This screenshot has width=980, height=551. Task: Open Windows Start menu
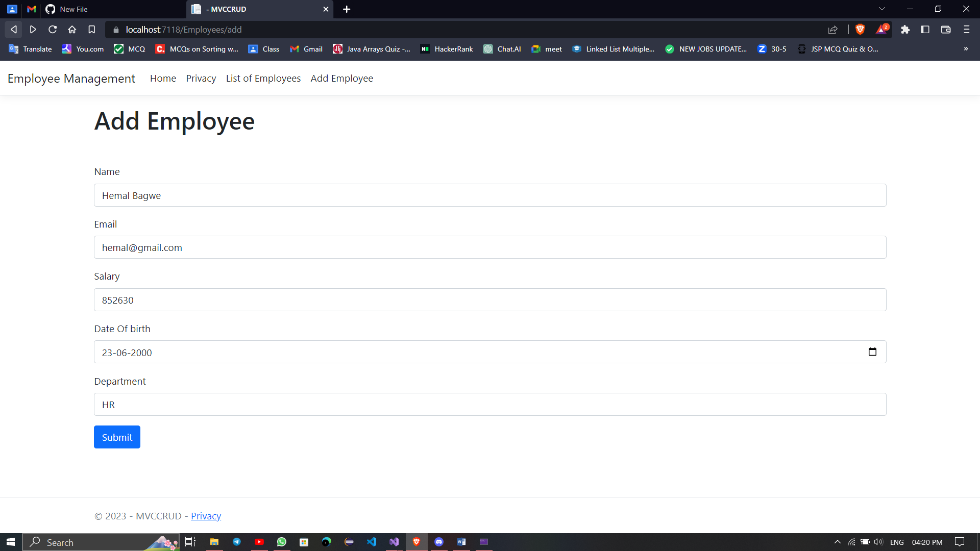pos(11,542)
